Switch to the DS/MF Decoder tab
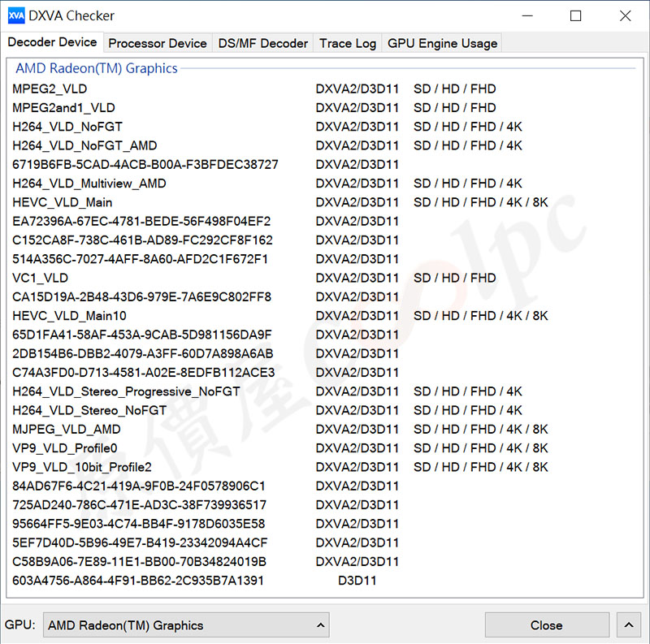 (262, 43)
